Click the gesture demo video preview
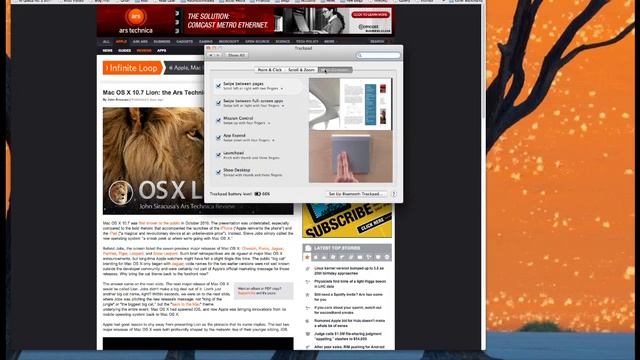 click(x=351, y=130)
